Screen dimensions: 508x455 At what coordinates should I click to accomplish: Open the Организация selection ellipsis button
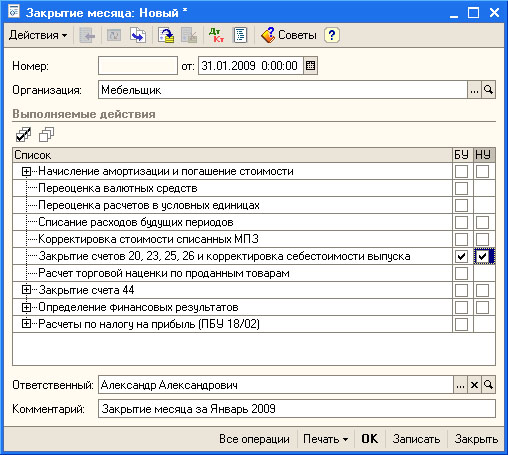[x=474, y=90]
